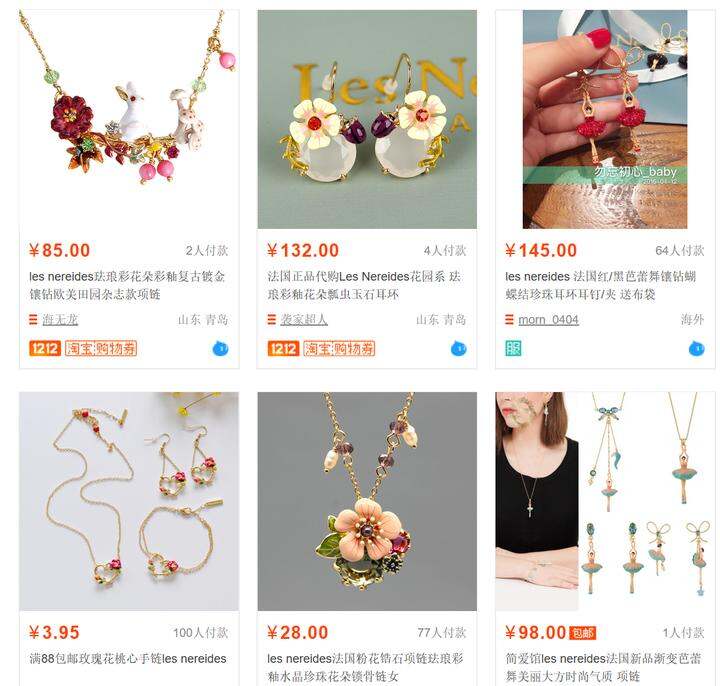This screenshot has width=720, height=686.
Task: Open the blue Wangwang chat icon for morn_0404
Action: [697, 349]
